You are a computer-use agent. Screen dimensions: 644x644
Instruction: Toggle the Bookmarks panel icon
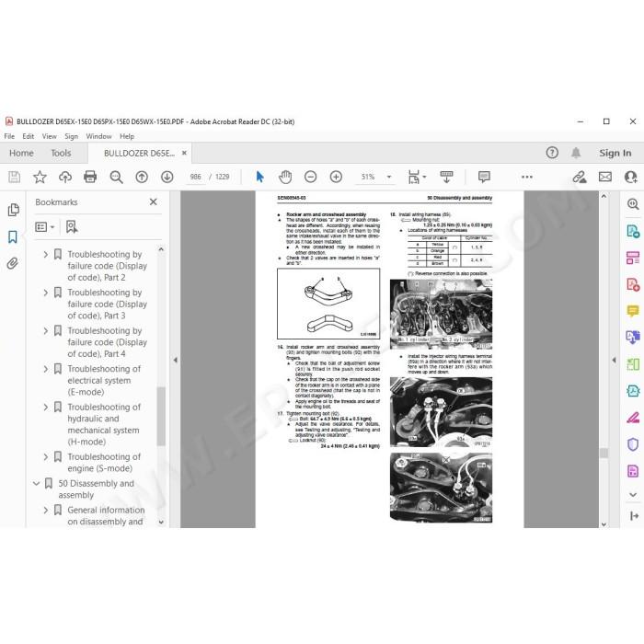pyautogui.click(x=13, y=236)
